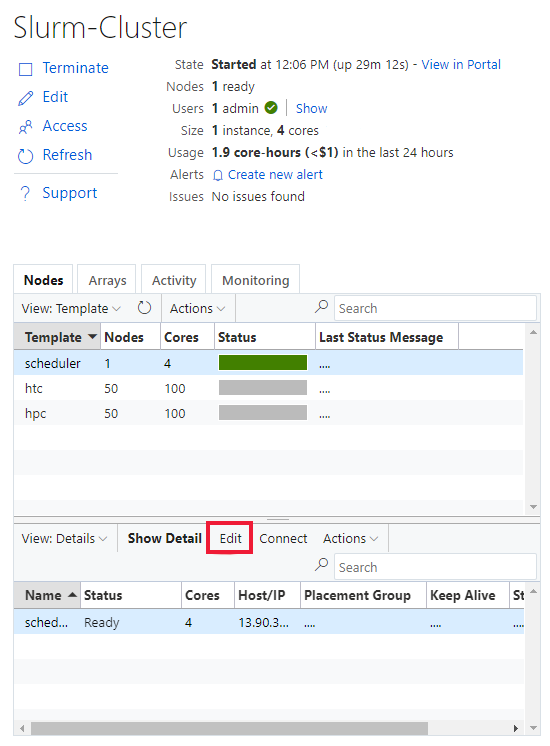Click Show Detail button
The height and width of the screenshot is (746, 550).
point(165,538)
